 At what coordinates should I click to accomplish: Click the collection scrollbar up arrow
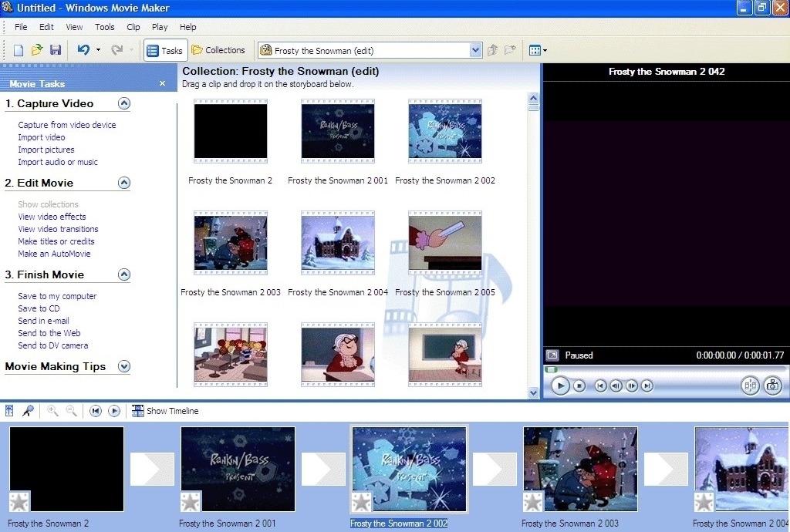click(533, 98)
